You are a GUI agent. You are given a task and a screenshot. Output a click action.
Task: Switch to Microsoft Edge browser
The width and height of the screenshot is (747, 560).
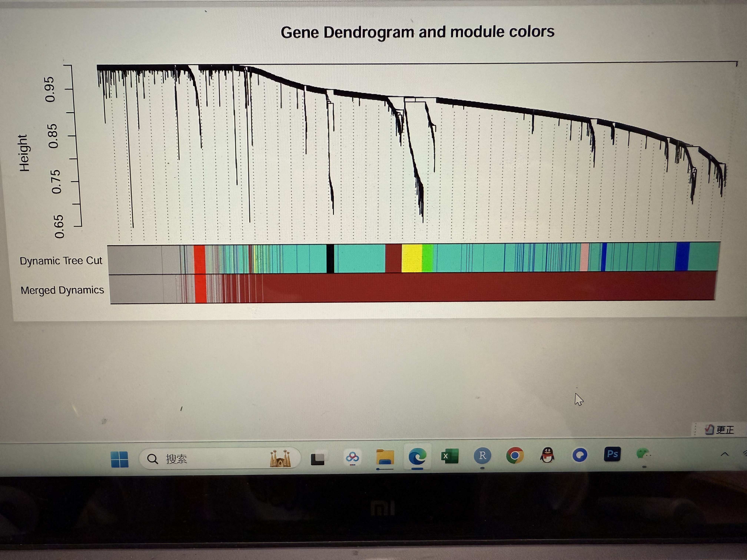(x=417, y=457)
